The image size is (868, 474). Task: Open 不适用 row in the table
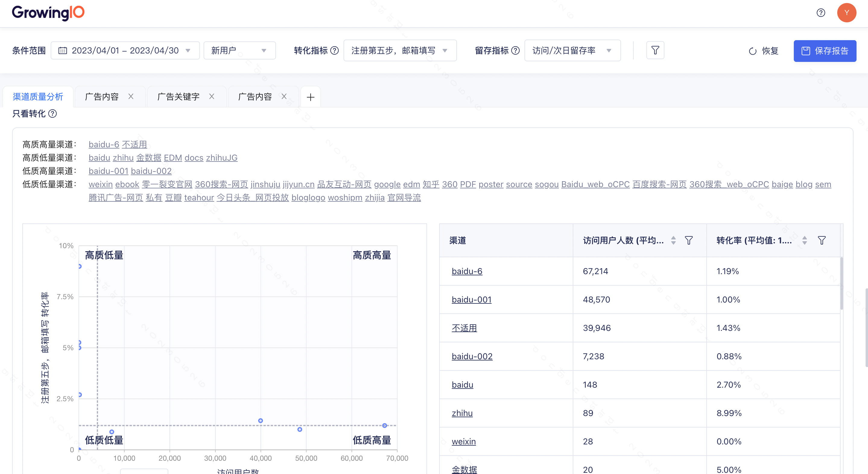coord(464,328)
